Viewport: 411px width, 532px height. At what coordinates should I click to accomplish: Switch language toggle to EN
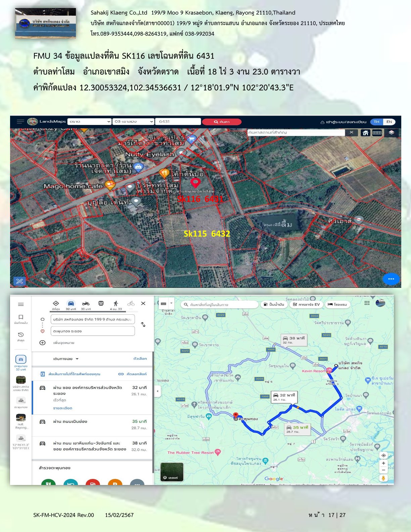[x=389, y=122]
